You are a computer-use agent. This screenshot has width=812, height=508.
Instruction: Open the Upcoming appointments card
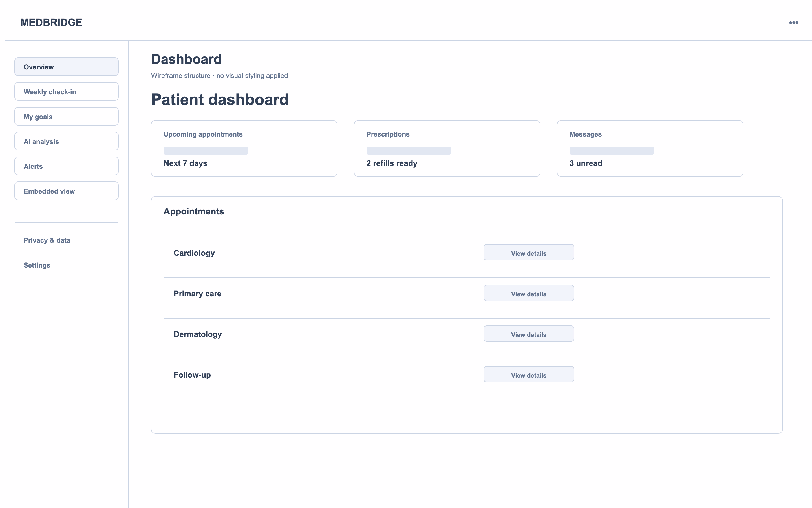click(x=244, y=148)
